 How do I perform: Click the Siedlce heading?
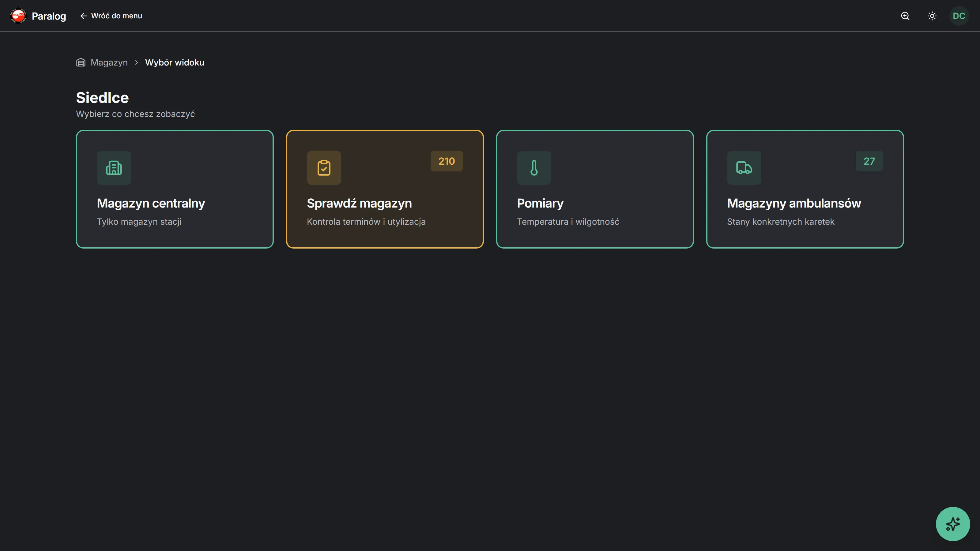click(x=102, y=98)
